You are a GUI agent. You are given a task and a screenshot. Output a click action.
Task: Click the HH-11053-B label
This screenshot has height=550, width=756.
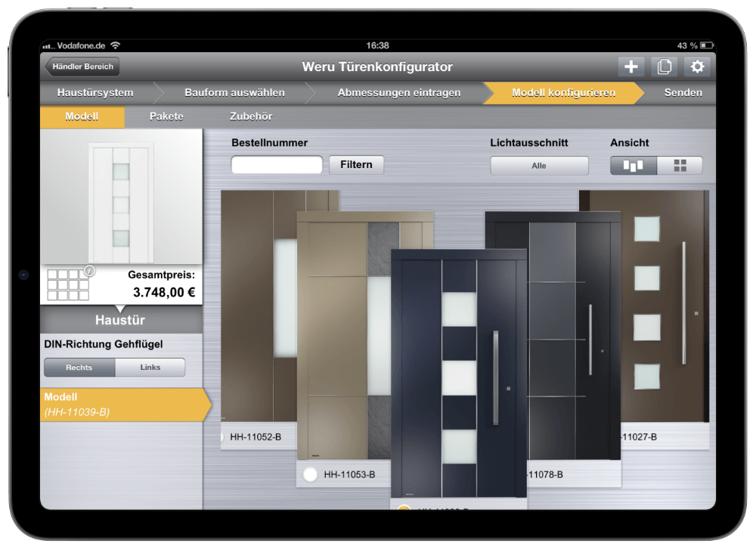pyautogui.click(x=349, y=475)
